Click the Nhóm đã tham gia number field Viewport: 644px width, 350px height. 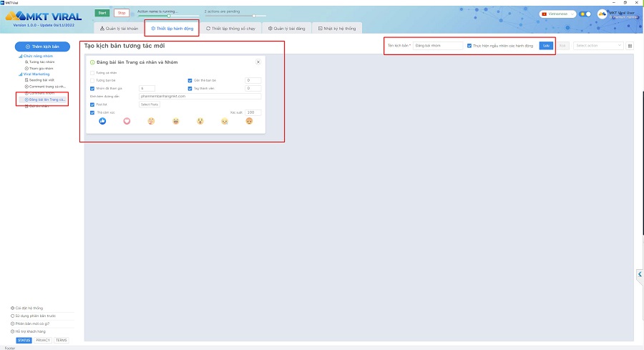click(147, 88)
